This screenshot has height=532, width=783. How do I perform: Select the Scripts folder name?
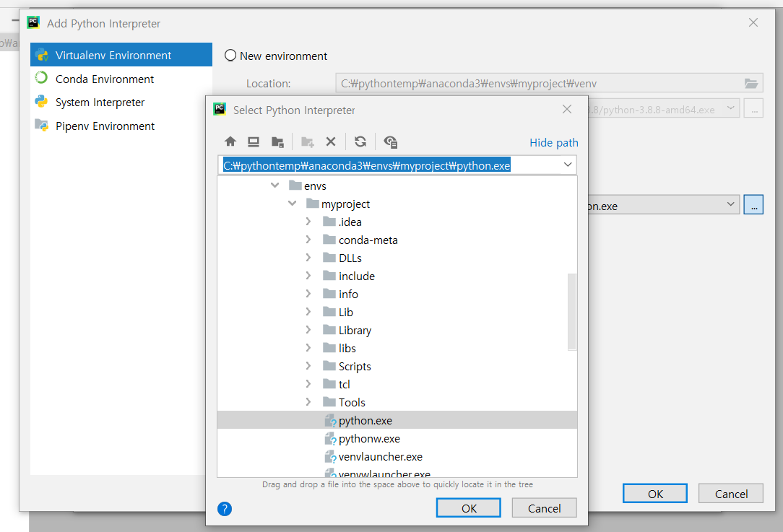point(355,366)
